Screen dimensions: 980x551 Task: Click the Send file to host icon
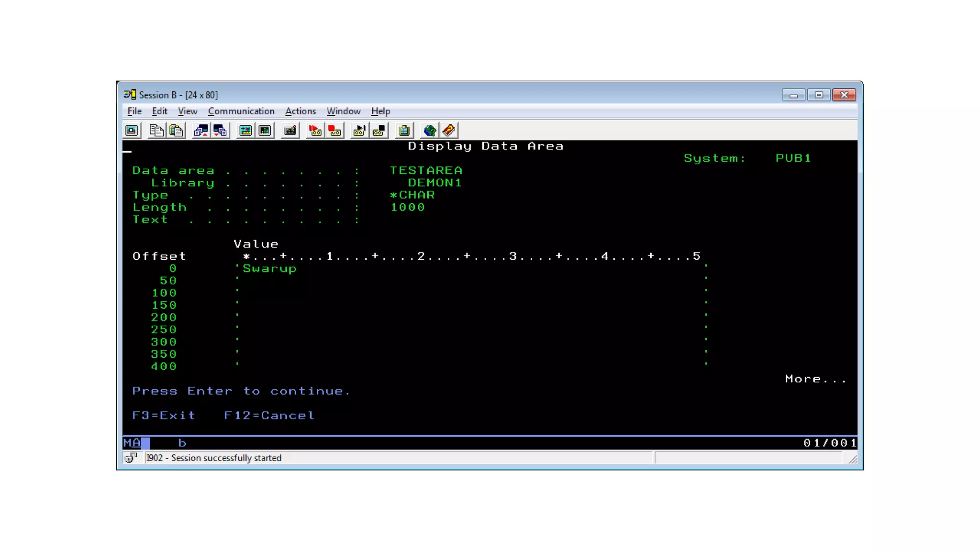pos(201,131)
